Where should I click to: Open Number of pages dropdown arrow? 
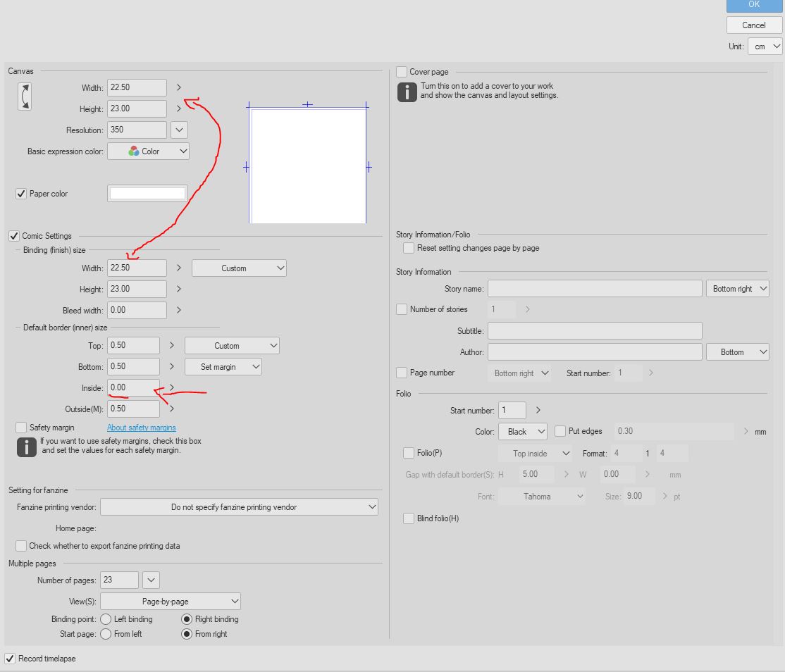pyautogui.click(x=152, y=580)
